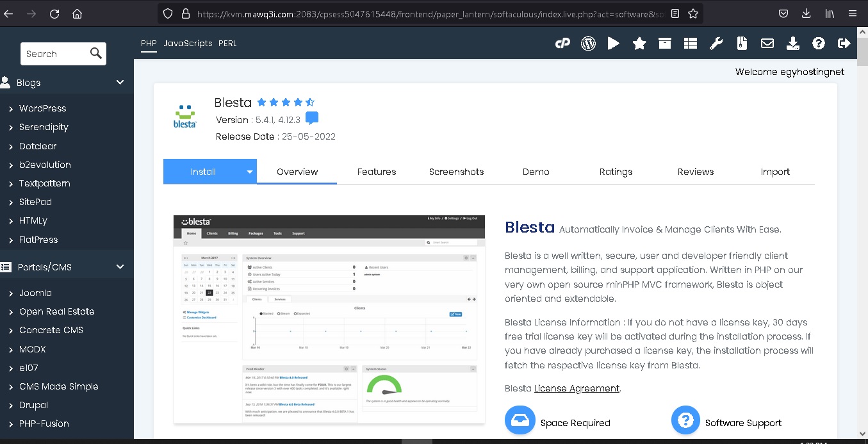Click the logout icon
The width and height of the screenshot is (868, 444).
click(844, 44)
